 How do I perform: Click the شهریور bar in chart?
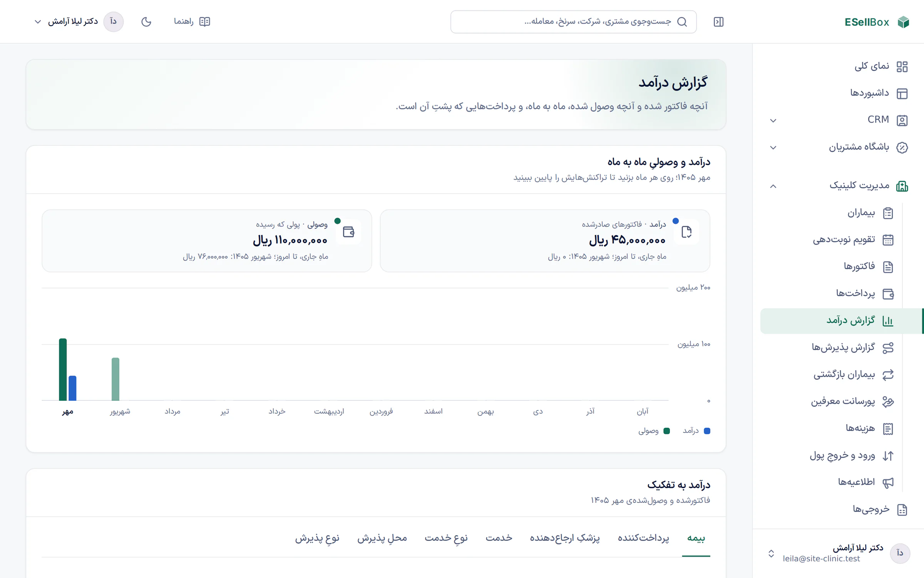(x=115, y=379)
